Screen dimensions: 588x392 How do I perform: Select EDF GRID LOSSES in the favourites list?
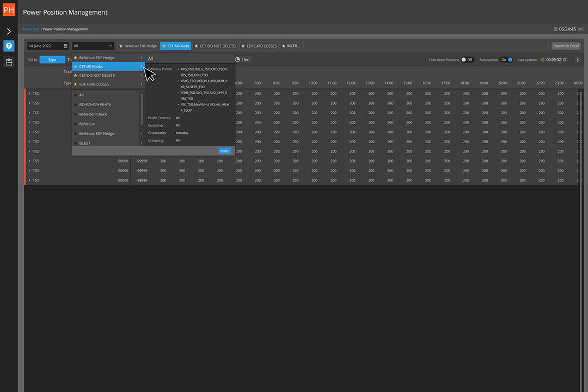pos(94,84)
